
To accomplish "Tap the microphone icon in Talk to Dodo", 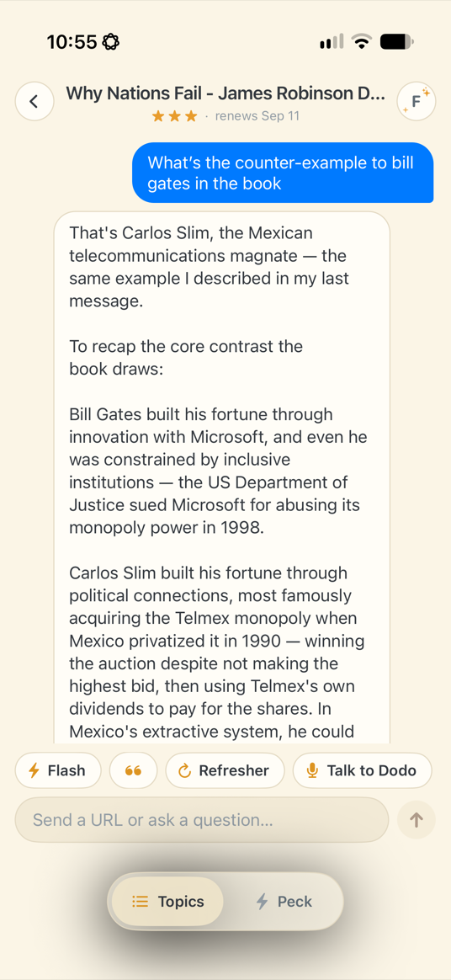I will point(312,770).
